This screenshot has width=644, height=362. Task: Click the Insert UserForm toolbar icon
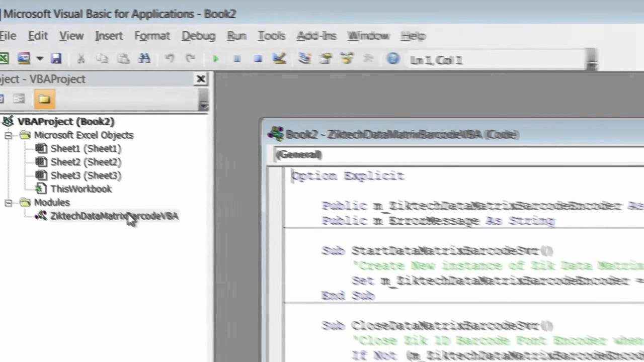pyautogui.click(x=24, y=59)
